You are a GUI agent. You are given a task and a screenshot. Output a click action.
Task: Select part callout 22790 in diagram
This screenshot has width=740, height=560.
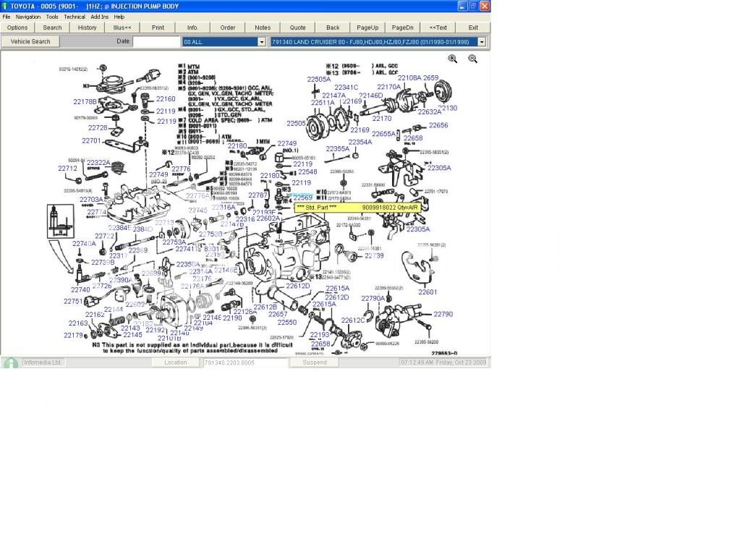coord(443,315)
